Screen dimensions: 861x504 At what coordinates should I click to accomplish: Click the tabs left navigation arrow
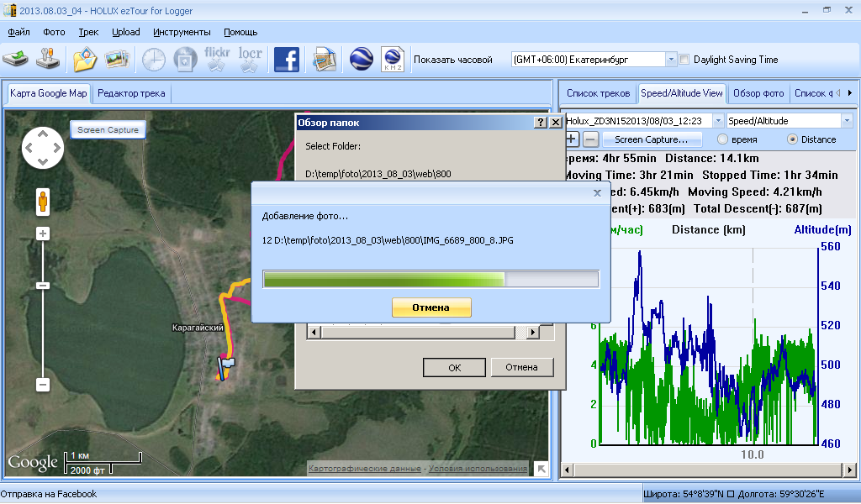[x=838, y=93]
